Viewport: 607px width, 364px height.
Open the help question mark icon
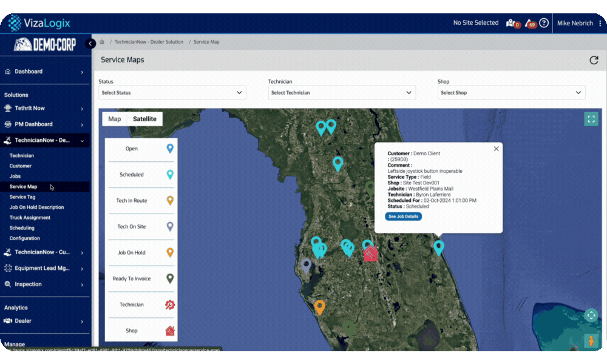(544, 23)
